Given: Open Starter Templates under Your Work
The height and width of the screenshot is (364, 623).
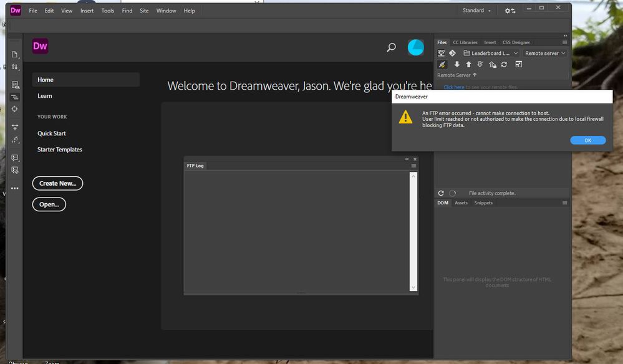Looking at the screenshot, I should (x=60, y=150).
